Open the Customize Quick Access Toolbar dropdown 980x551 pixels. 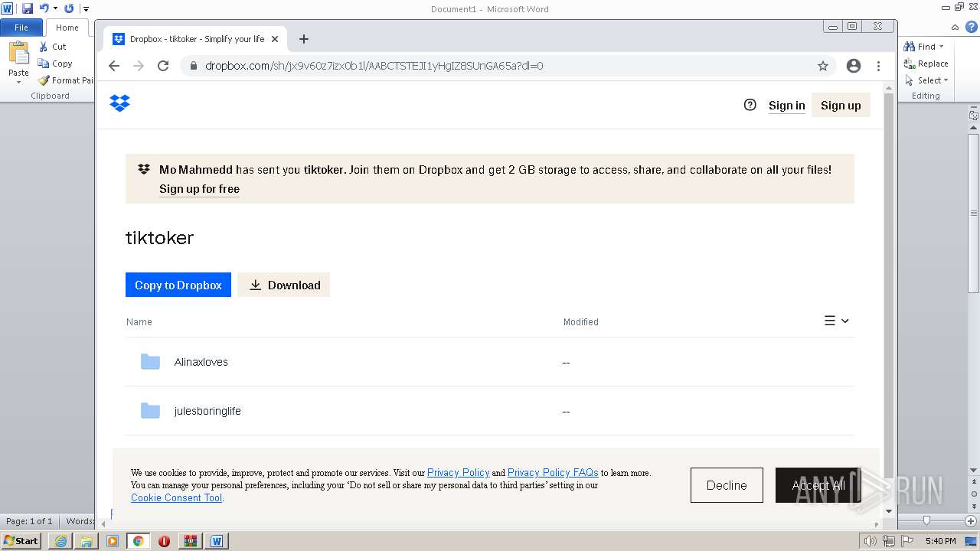tap(86, 8)
